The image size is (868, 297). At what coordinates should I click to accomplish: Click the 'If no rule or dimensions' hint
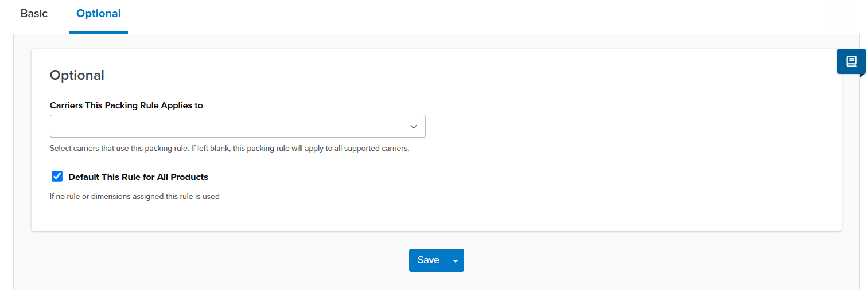click(135, 197)
